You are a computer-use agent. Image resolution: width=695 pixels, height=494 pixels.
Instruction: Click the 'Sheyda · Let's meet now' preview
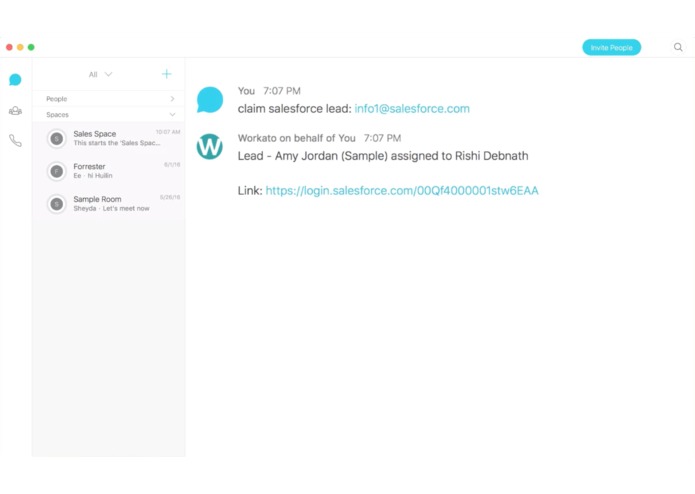click(x=111, y=209)
